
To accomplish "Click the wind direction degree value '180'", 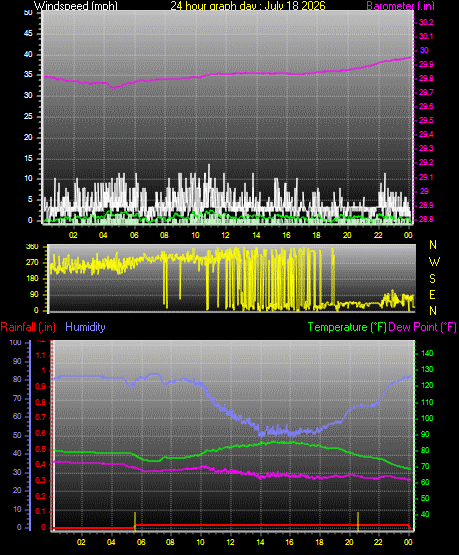I will tap(32, 278).
